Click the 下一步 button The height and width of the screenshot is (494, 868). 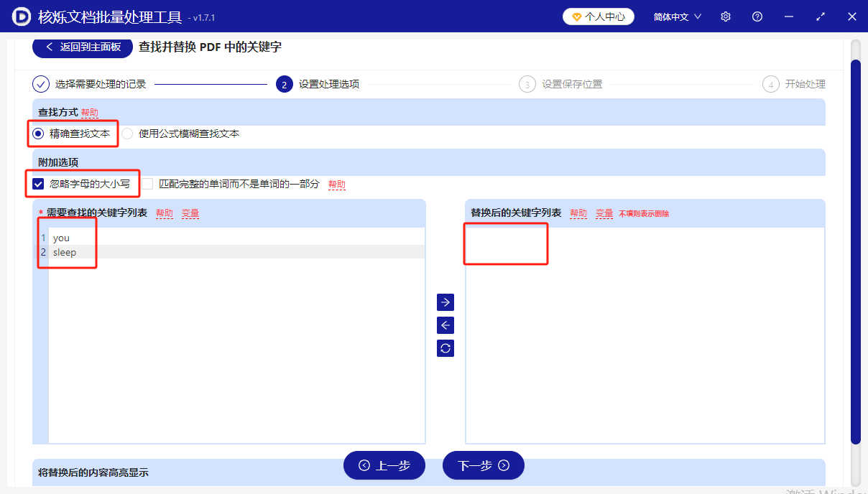[483, 465]
